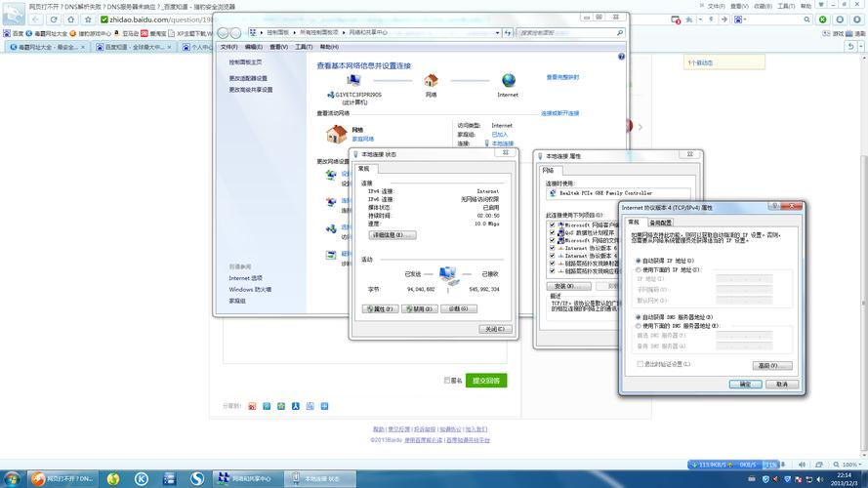Select 使用下面的 DNS 服务器地址 radio button

click(636, 325)
